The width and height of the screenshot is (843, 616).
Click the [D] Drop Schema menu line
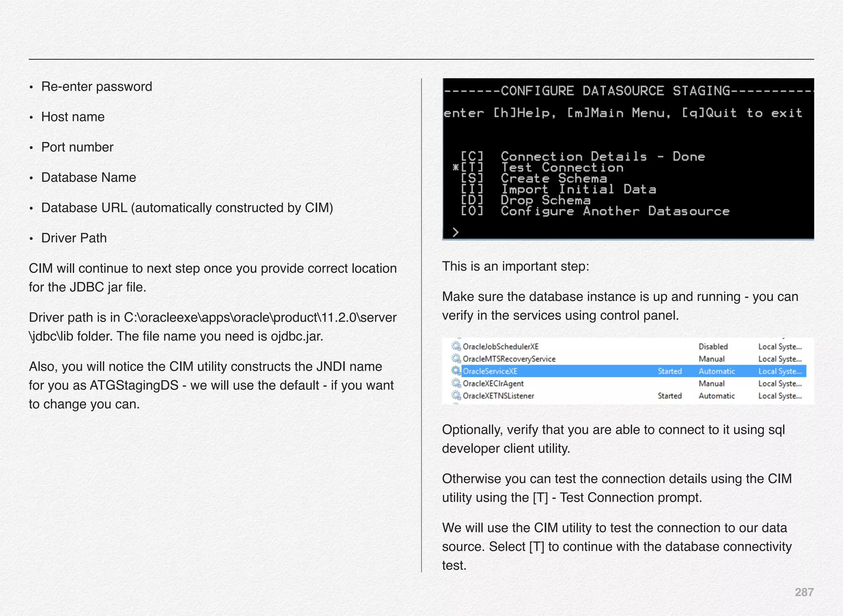coord(525,201)
